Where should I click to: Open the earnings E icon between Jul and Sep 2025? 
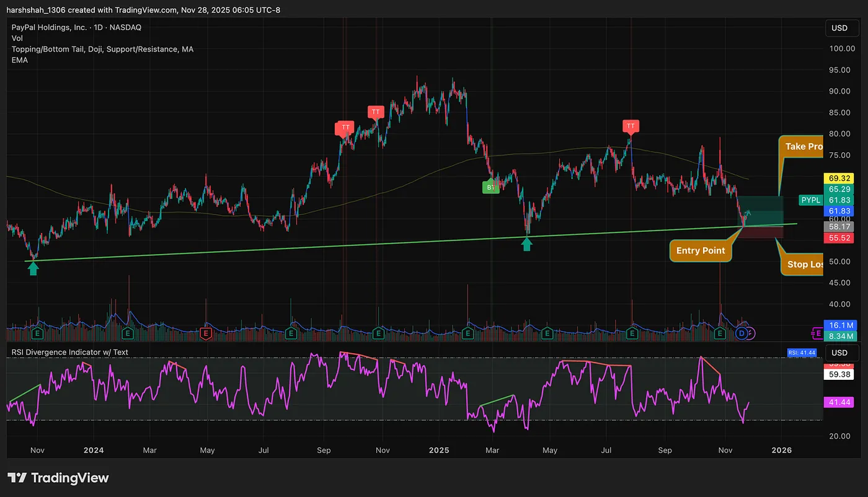[x=632, y=333]
